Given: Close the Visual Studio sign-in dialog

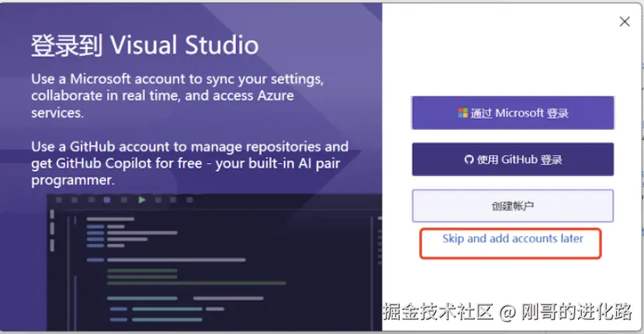Looking at the screenshot, I should 625,22.
